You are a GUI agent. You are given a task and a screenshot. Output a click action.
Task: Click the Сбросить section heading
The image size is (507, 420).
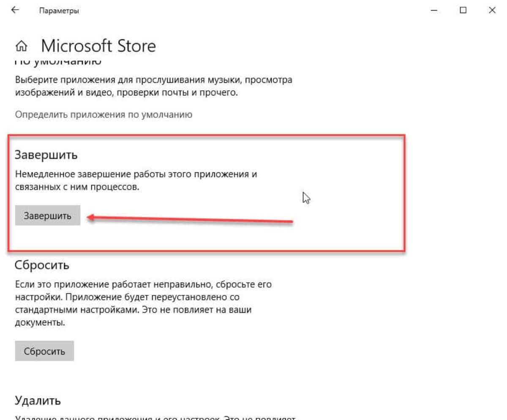point(42,265)
